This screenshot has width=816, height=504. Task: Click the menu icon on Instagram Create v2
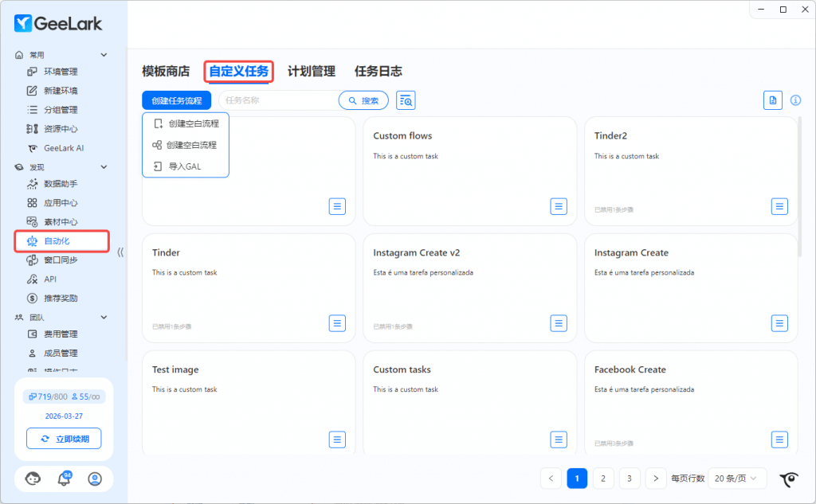(x=559, y=322)
